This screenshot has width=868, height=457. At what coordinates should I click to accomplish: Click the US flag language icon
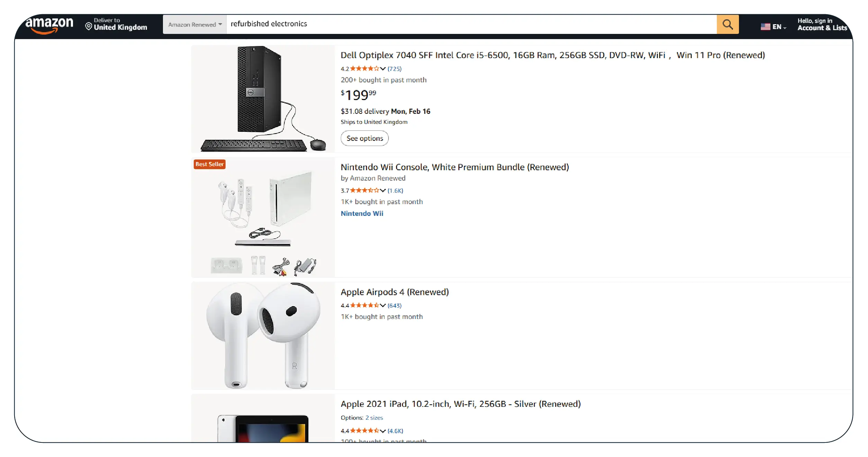point(765,27)
